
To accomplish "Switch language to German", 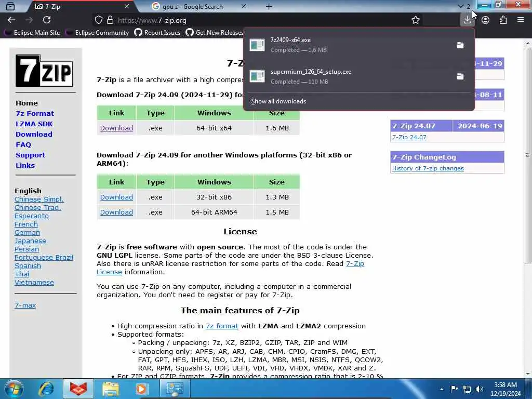I will click(27, 232).
